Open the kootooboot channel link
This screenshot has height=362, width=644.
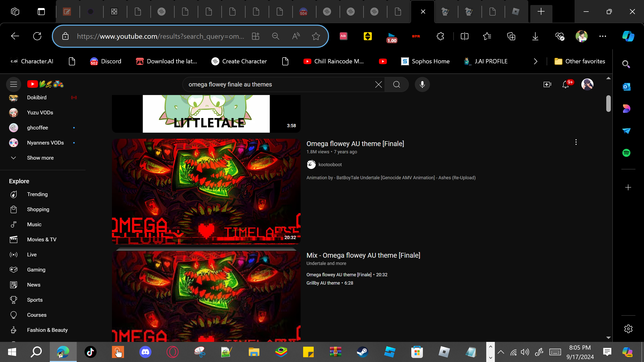click(x=330, y=165)
